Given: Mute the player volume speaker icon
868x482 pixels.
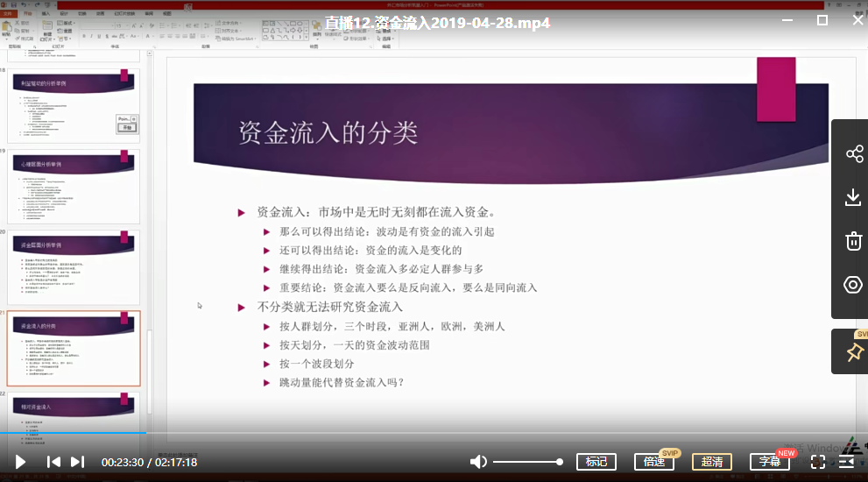Looking at the screenshot, I should [478, 462].
